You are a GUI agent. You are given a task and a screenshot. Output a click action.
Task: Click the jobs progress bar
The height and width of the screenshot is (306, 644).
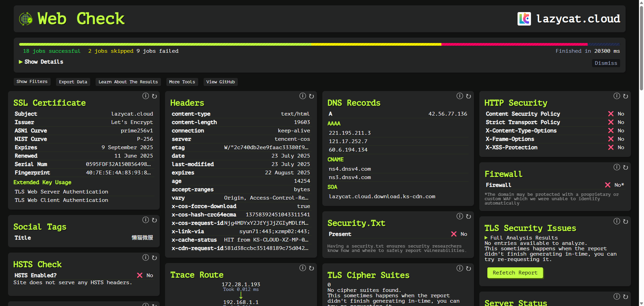pos(319,44)
